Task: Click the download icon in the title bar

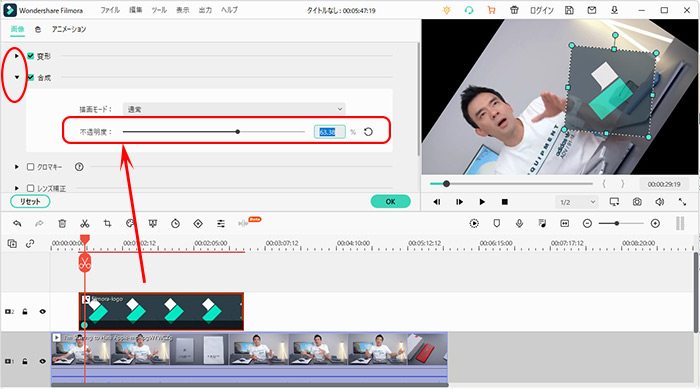Action: (615, 10)
